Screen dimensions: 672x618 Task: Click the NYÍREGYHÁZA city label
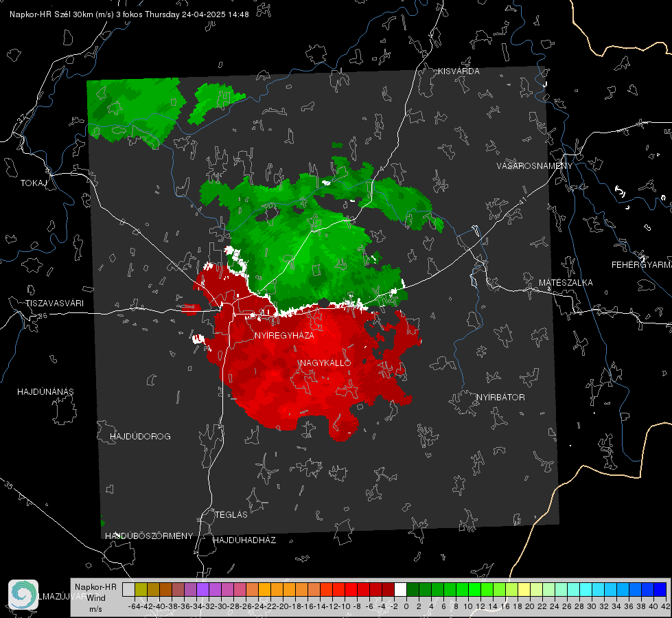pos(284,335)
